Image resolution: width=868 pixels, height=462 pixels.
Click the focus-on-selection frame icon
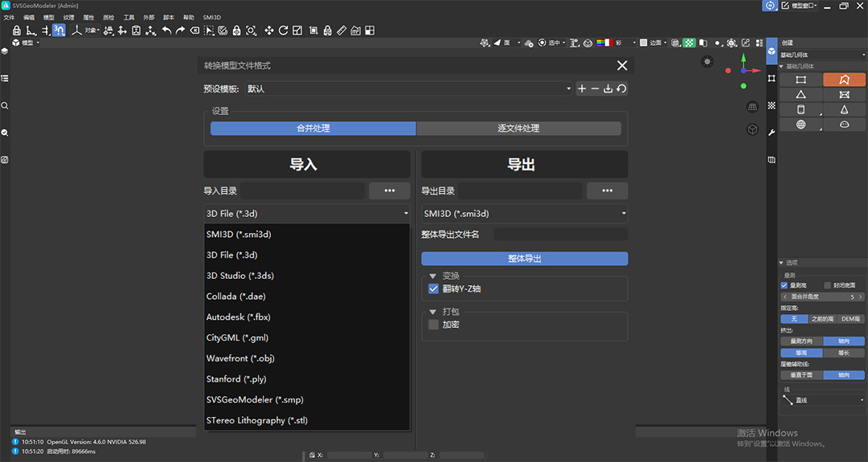252,31
